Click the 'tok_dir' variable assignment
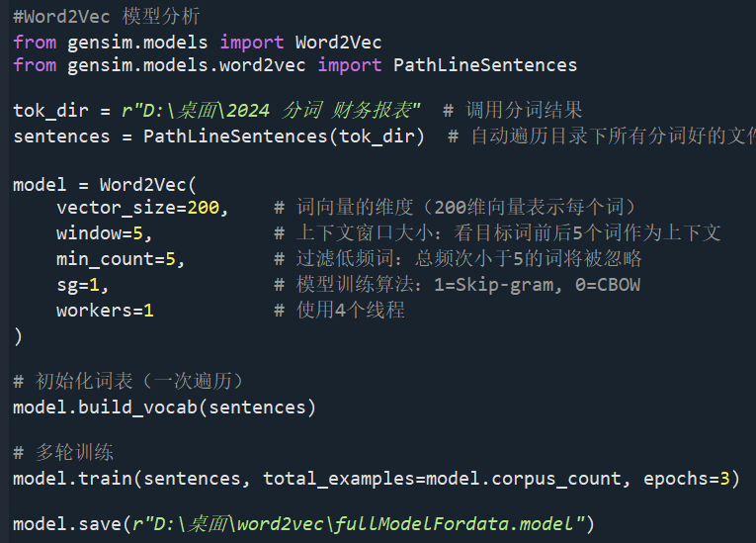 [x=50, y=111]
